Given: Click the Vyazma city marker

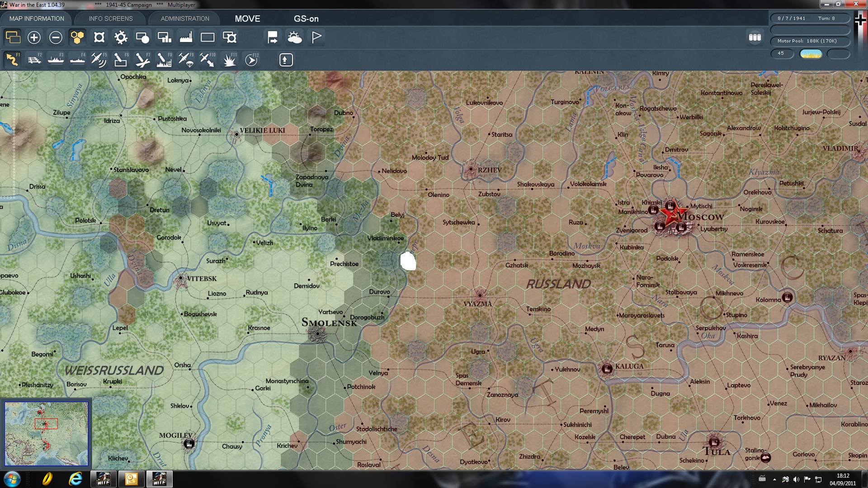Looking at the screenshot, I should click(x=480, y=296).
